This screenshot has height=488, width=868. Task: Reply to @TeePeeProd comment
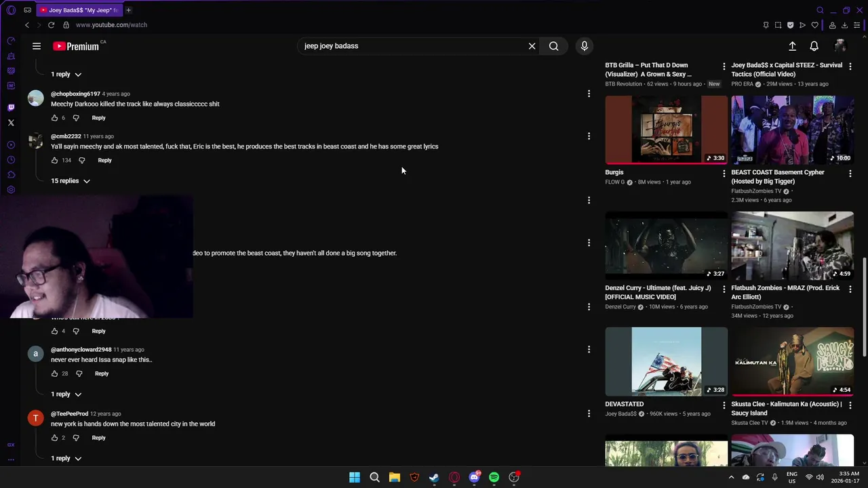[x=98, y=438]
